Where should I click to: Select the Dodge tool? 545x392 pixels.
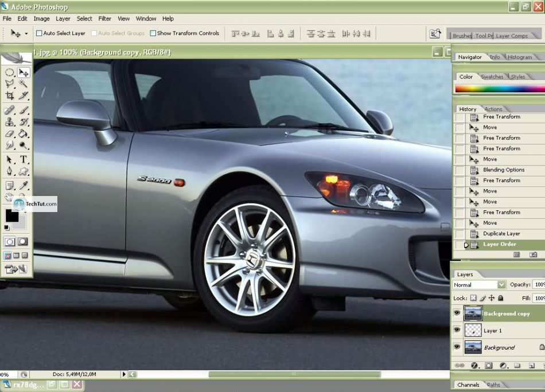pos(24,145)
